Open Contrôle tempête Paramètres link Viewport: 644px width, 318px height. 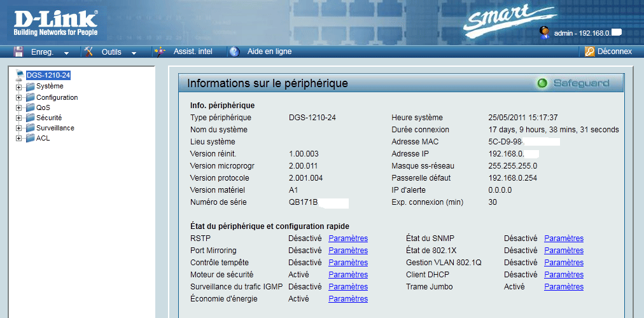pos(348,263)
